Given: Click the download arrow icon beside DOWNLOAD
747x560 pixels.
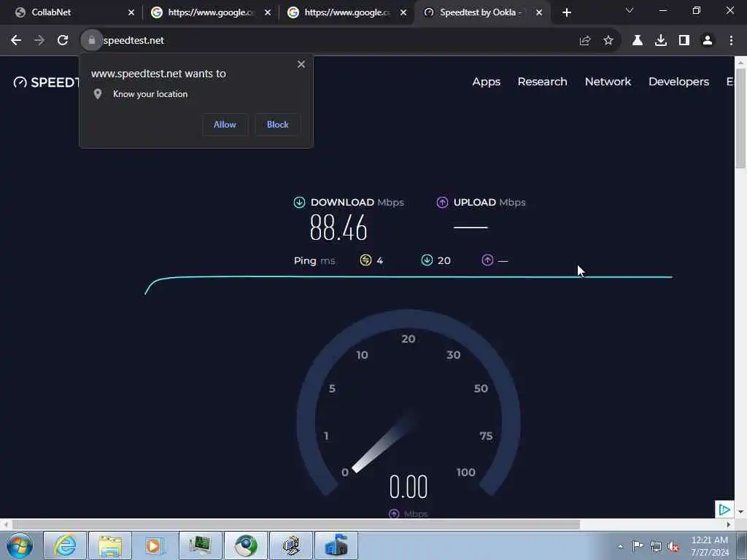Looking at the screenshot, I should click(299, 203).
